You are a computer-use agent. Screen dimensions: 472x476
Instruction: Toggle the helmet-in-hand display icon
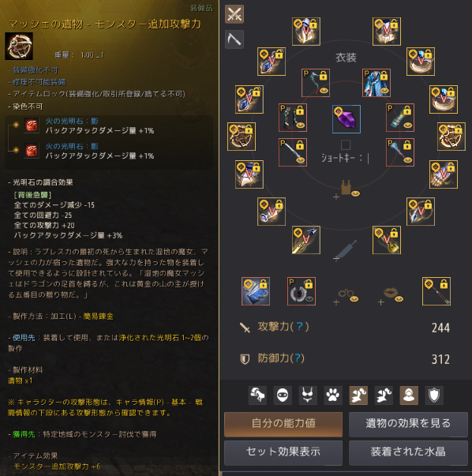pyautogui.click(x=257, y=395)
